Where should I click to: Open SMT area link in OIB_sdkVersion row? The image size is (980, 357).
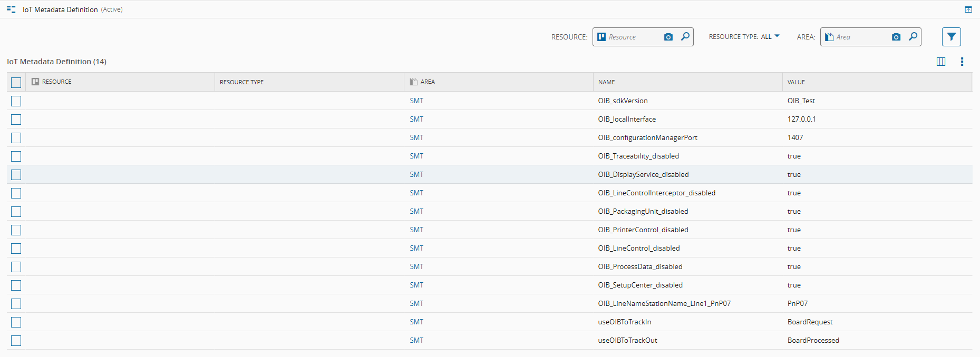tap(416, 101)
